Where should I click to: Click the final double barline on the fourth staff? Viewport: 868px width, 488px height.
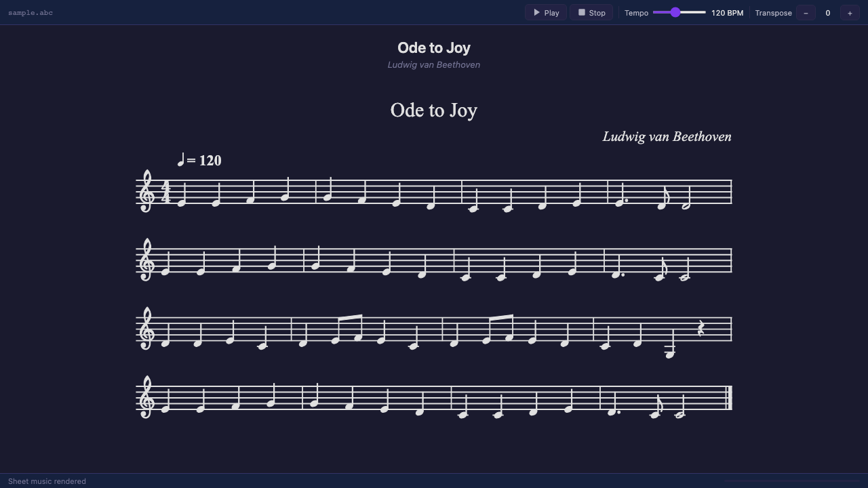tap(730, 398)
